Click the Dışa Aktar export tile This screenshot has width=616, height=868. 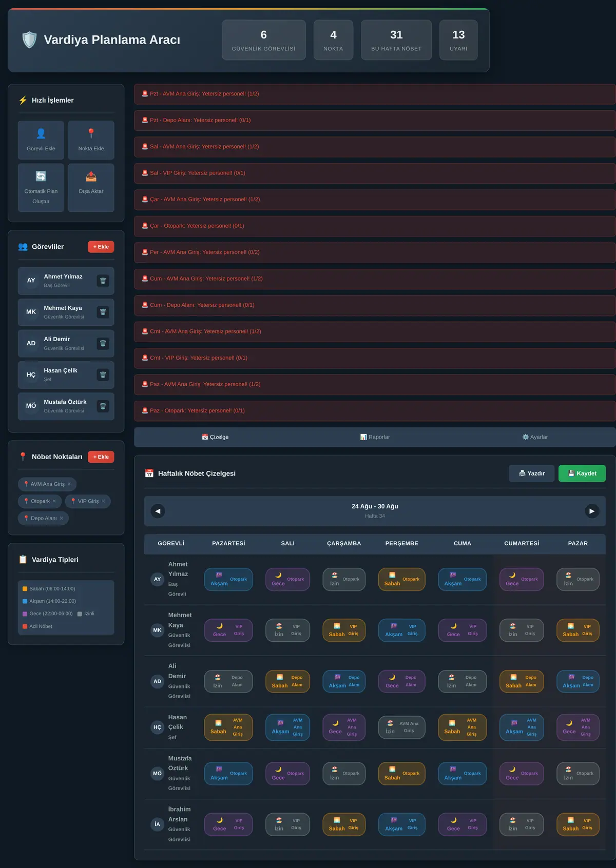(91, 188)
